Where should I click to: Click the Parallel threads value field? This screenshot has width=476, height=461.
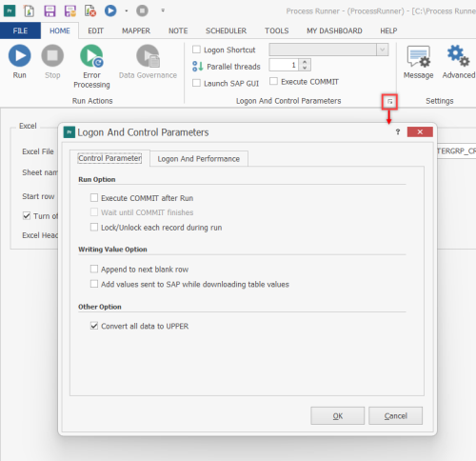pos(284,65)
